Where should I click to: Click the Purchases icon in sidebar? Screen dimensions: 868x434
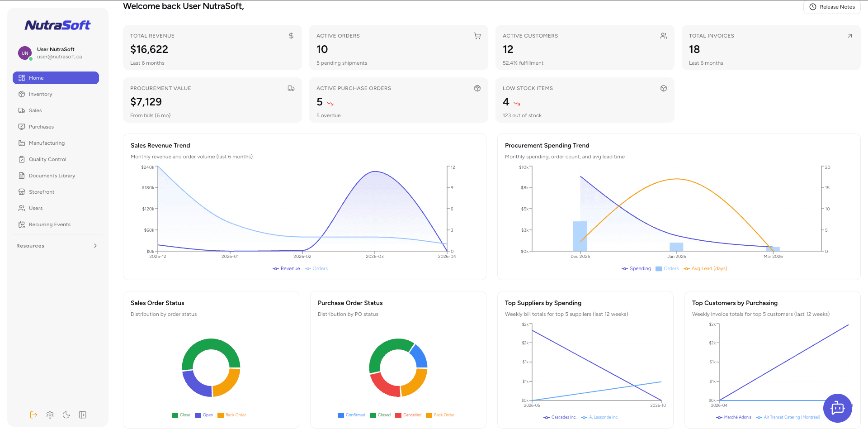coord(22,127)
